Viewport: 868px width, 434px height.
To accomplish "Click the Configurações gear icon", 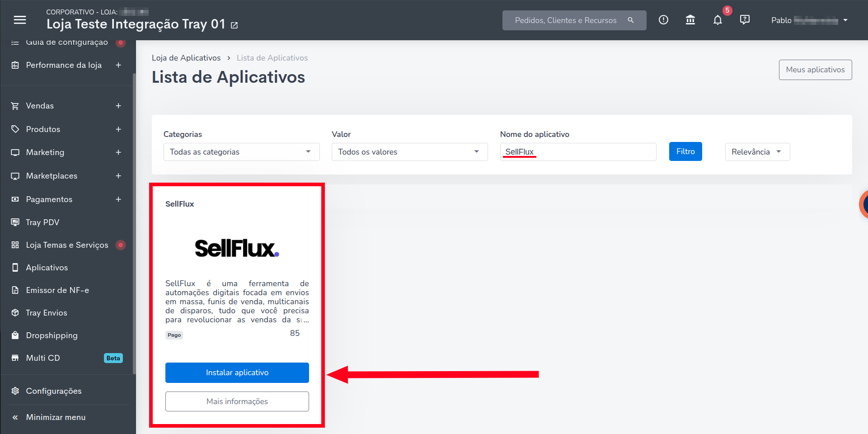I will click(15, 391).
